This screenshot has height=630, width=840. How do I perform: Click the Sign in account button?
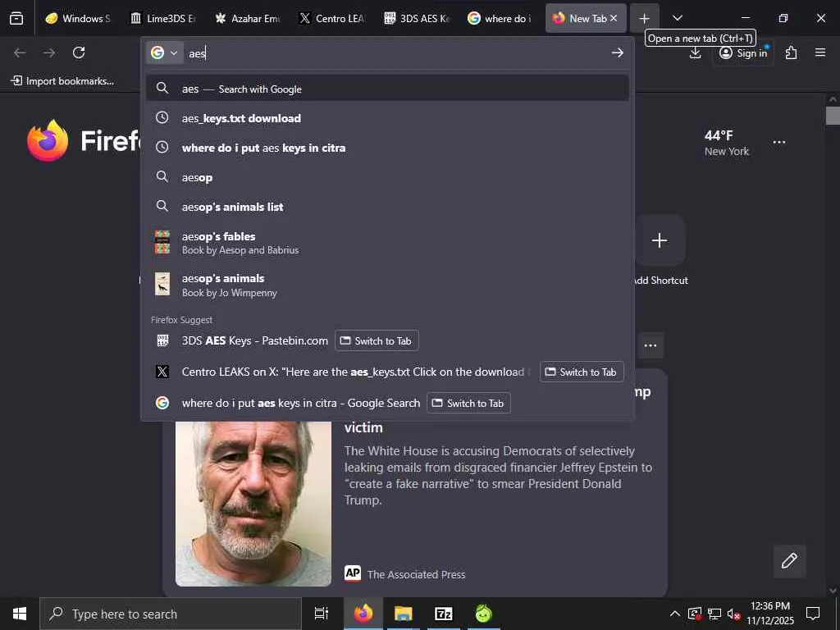pos(743,53)
